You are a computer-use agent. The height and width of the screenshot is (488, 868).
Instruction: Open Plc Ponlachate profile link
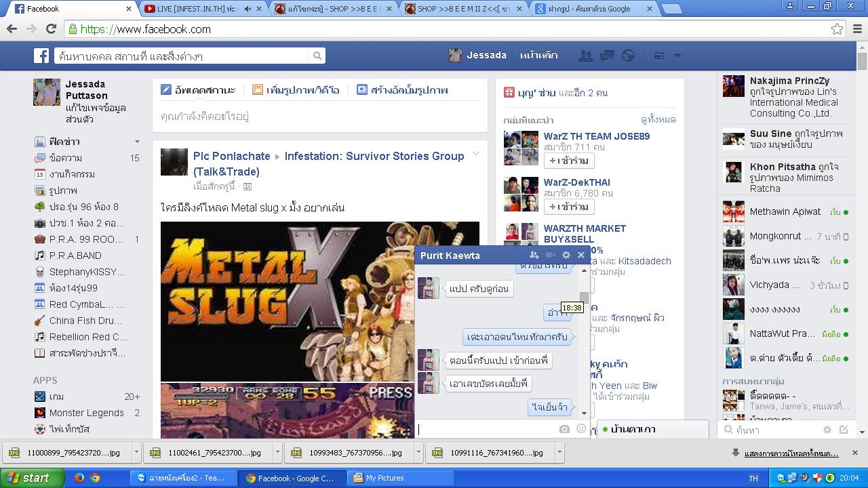tap(232, 156)
